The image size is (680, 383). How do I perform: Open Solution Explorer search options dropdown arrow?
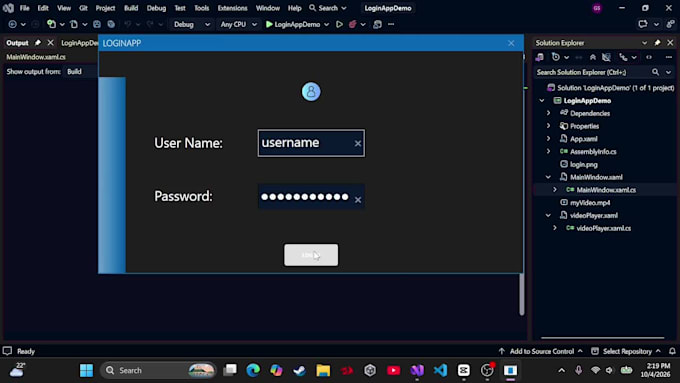668,72
